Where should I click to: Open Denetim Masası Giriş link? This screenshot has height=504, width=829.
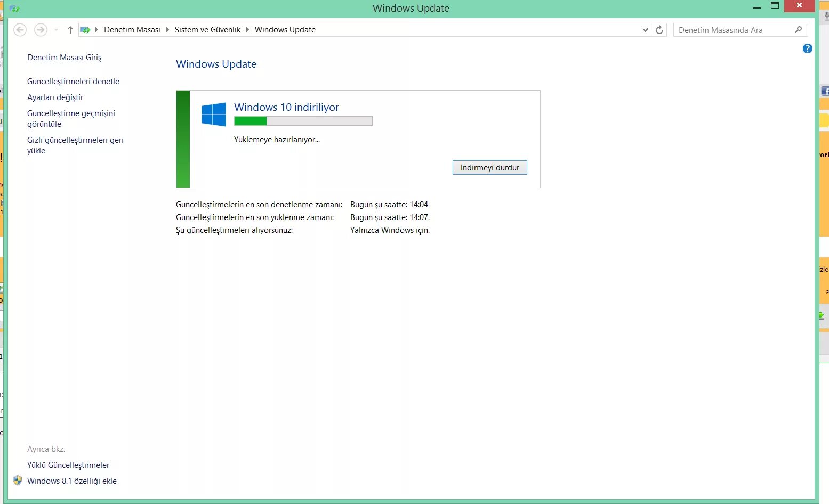click(65, 58)
